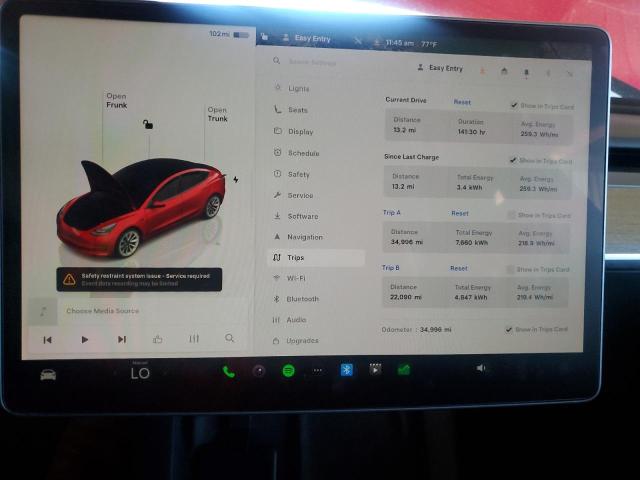
Task: Open the media equalizer icon
Action: (x=194, y=338)
